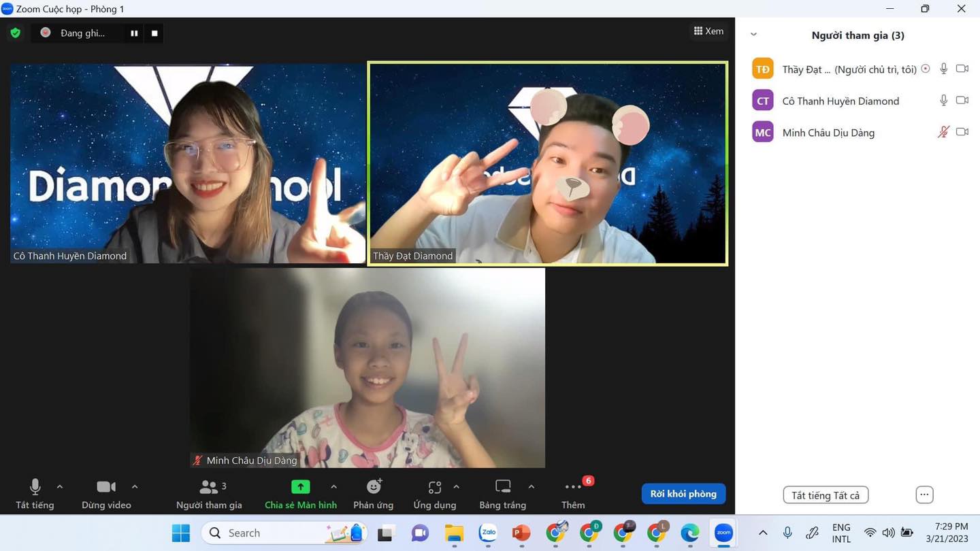Pause the meeting recording

(x=134, y=33)
